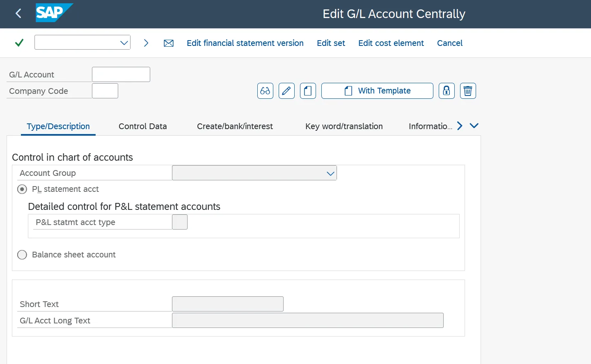Click Edit set

pyautogui.click(x=331, y=43)
